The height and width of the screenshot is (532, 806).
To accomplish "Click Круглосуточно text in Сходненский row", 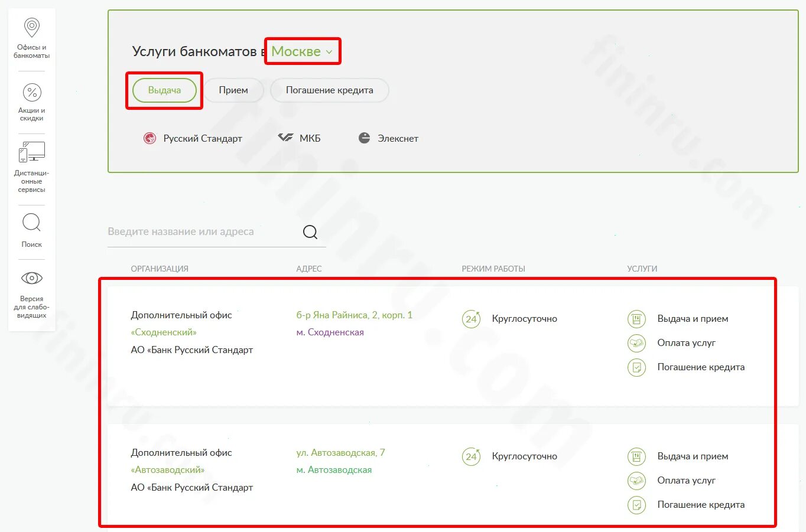I will point(525,319).
